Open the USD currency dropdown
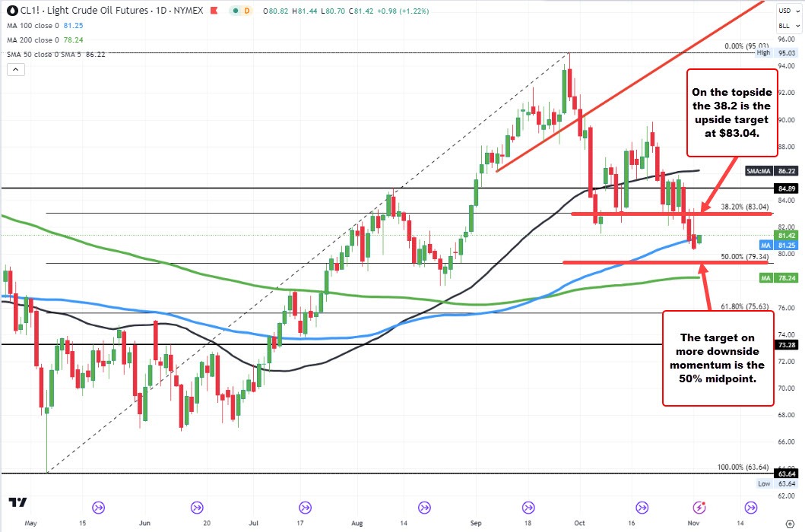 tap(788, 11)
